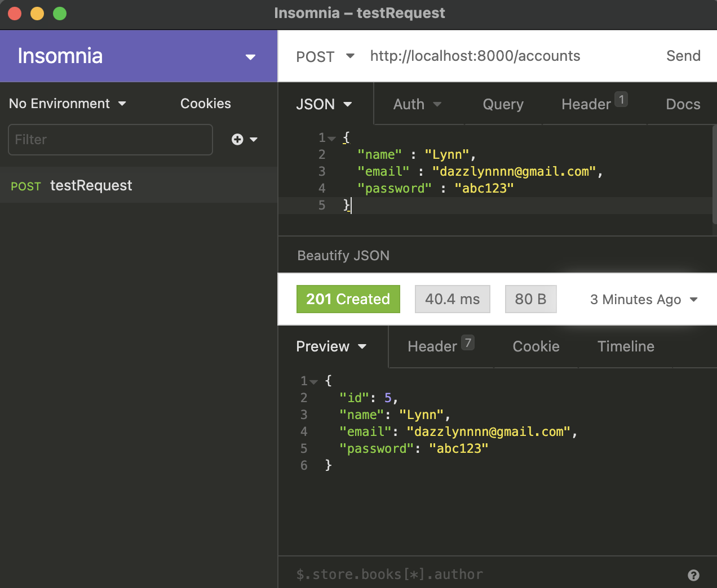Open the POST method dropdown
This screenshot has height=588, width=717.
pos(325,56)
